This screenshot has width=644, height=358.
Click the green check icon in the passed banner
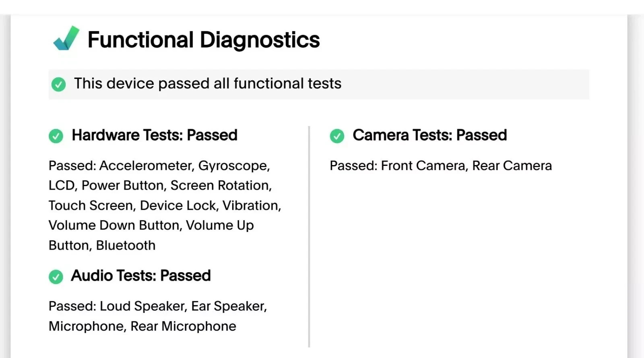(x=58, y=84)
